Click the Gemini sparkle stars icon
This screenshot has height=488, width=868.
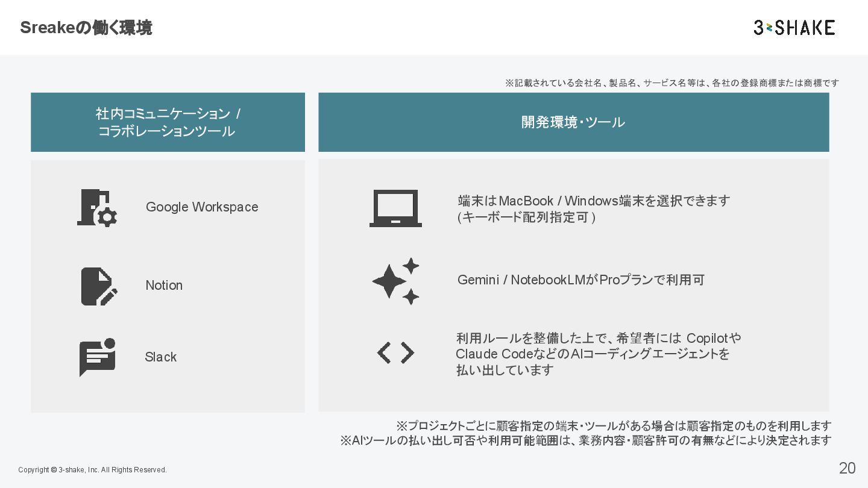tap(396, 281)
